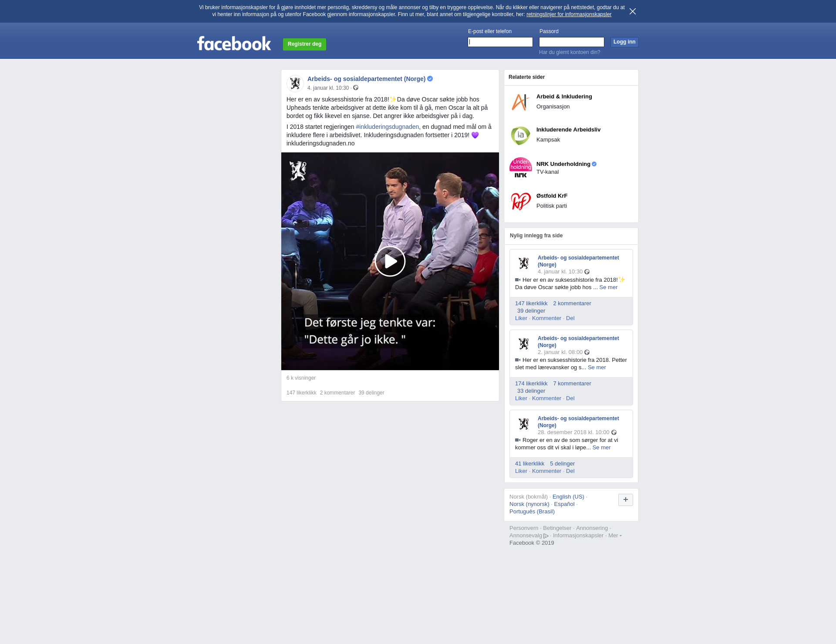Click the Logg inn button
Image resolution: width=836 pixels, height=644 pixels.
(624, 42)
